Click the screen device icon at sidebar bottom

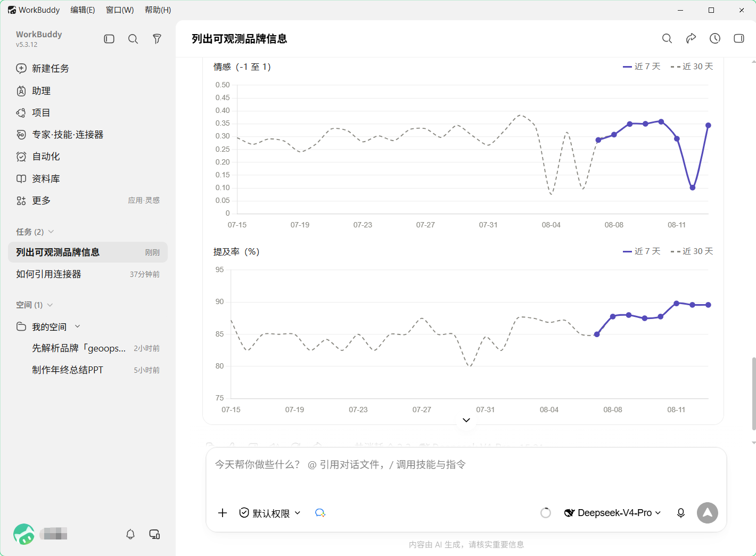(155, 534)
